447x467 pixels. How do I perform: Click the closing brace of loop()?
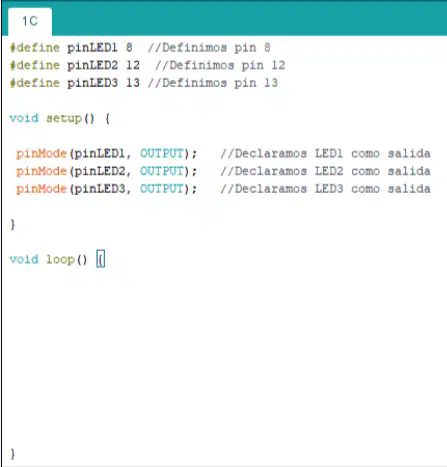coord(13,454)
